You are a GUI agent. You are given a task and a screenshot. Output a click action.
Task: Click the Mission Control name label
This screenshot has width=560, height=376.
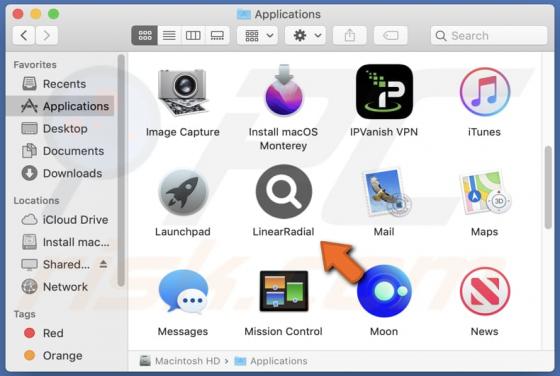pyautogui.click(x=284, y=331)
